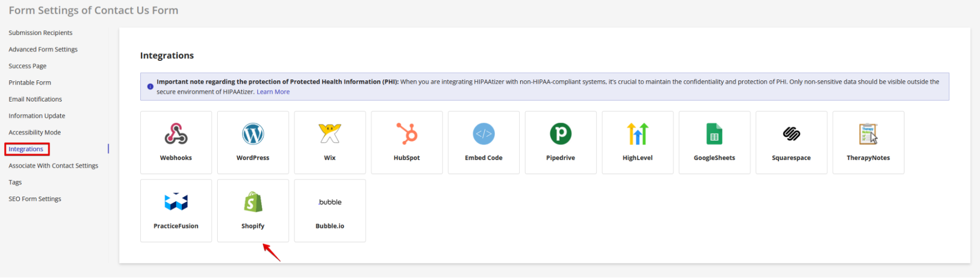
Task: Open the HubSpot sprocket icon
Action: 407,134
